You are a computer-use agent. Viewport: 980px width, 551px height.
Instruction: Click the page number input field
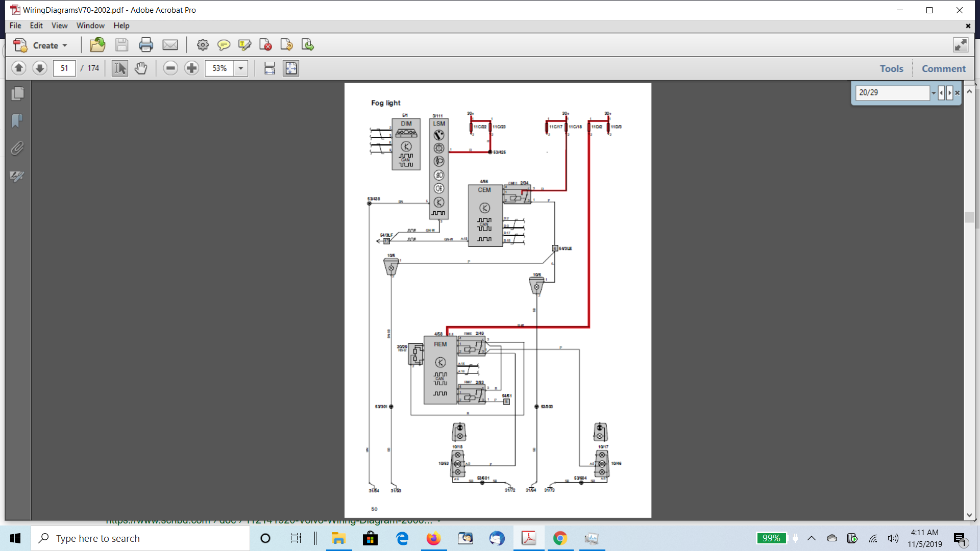[64, 68]
